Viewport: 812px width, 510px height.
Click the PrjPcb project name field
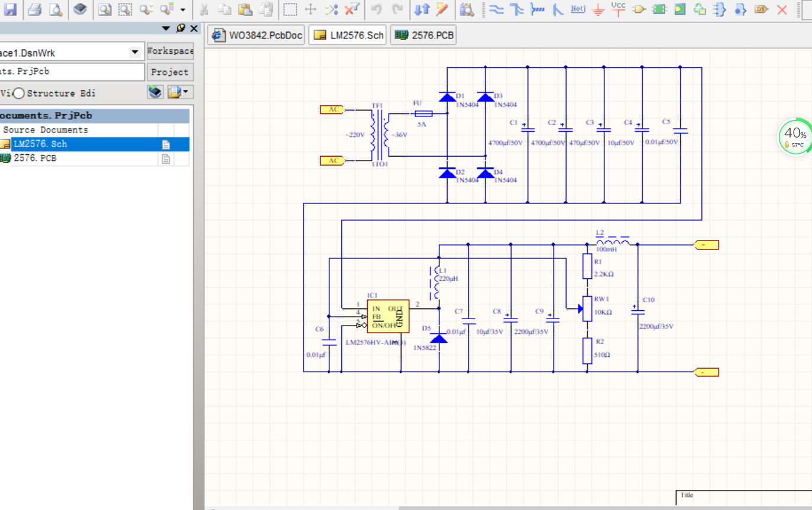pos(72,72)
